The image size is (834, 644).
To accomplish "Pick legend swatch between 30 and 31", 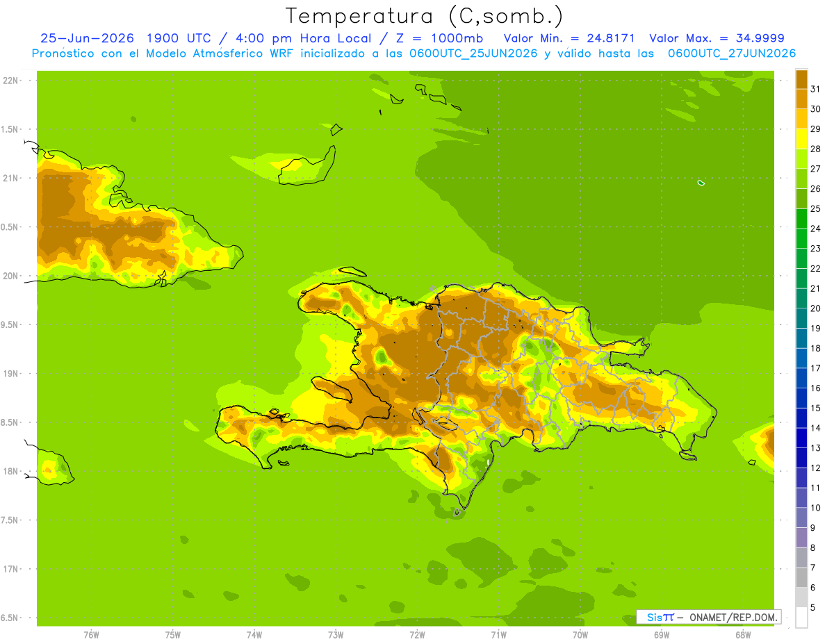I will pyautogui.click(x=801, y=99).
